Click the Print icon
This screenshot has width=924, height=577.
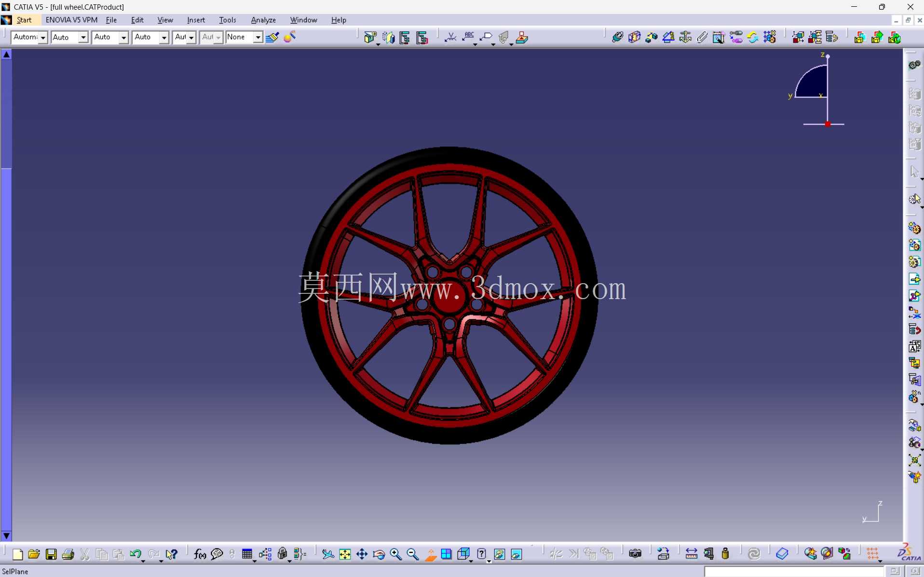68,554
